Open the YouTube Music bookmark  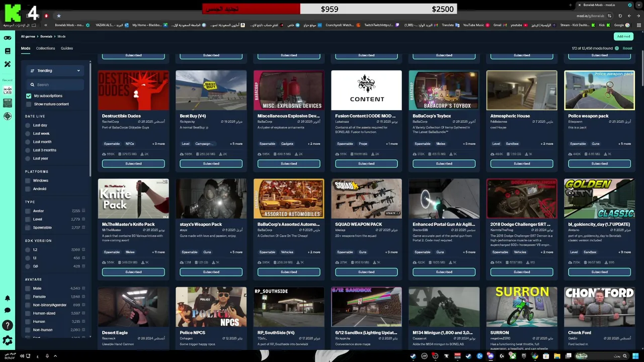pyautogui.click(x=476, y=25)
